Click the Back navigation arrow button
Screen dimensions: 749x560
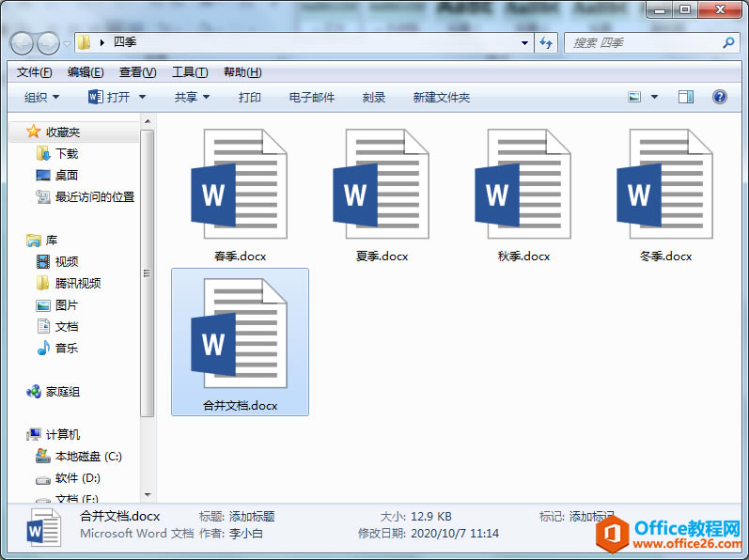pyautogui.click(x=22, y=44)
